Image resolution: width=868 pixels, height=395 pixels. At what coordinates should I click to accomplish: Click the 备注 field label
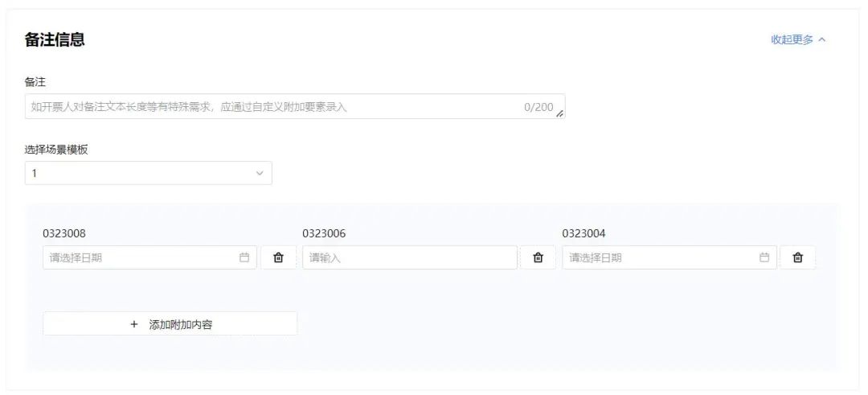35,82
